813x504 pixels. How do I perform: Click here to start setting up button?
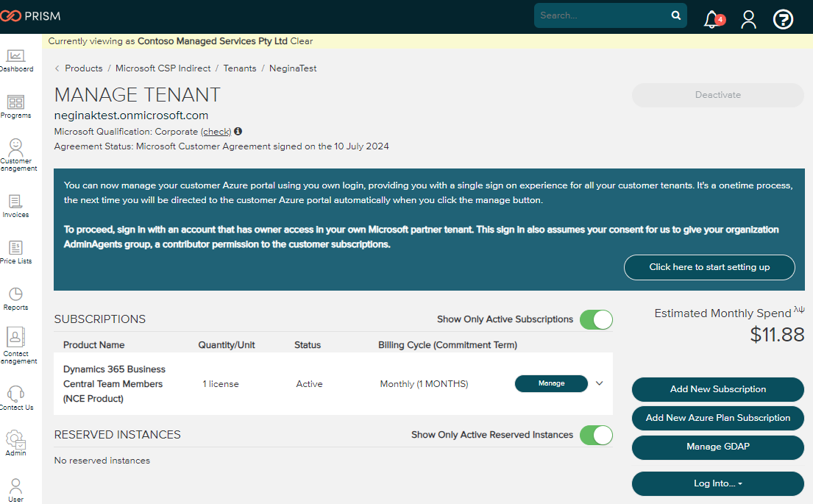(709, 267)
